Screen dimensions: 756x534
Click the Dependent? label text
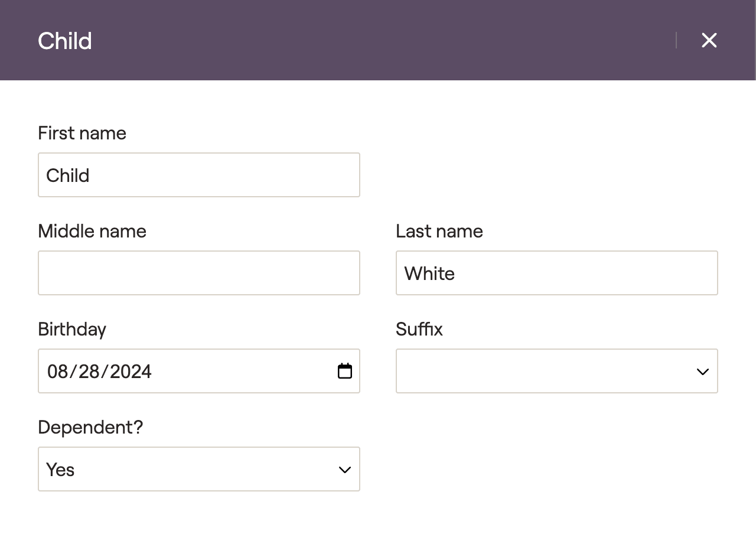tap(90, 427)
